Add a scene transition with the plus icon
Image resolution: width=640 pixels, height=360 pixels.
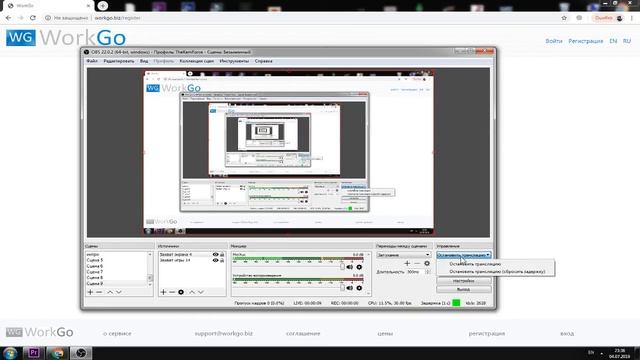point(407,264)
